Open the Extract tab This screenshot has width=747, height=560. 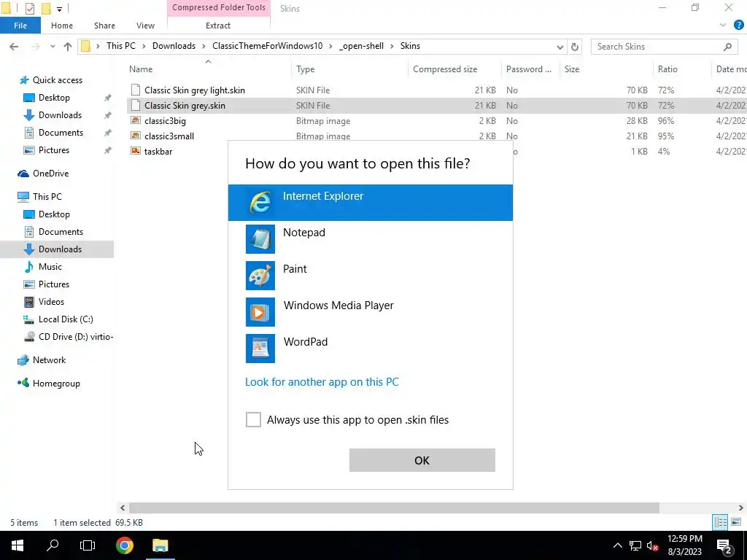coord(218,26)
